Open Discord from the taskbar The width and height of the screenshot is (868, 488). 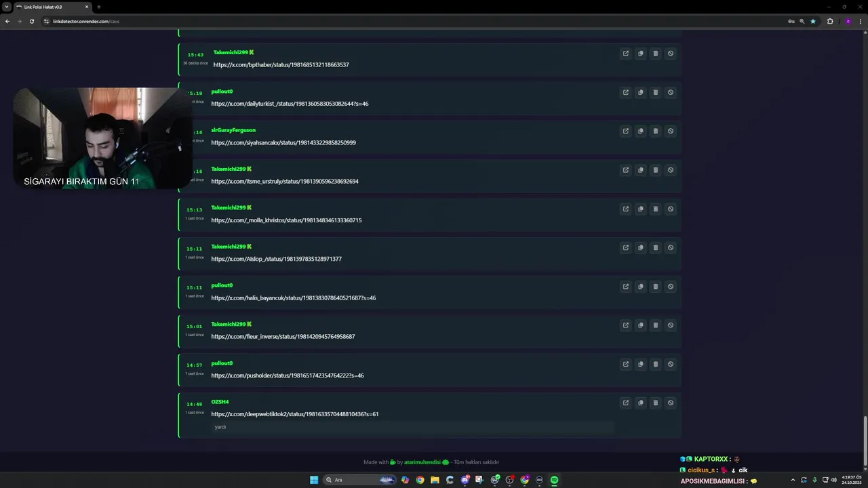(x=465, y=480)
